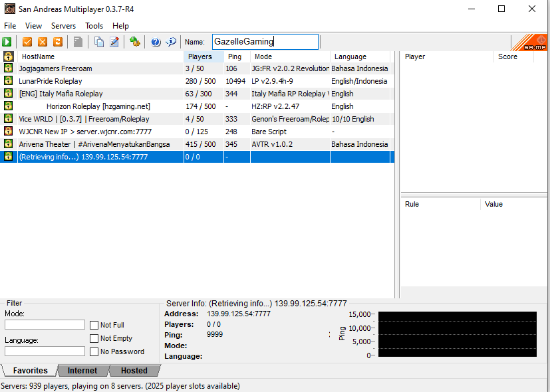Viewport: 550px width, 392px height.
Task: Click the San Andreas Multiplayer title icon
Action: pyautogui.click(x=9, y=9)
